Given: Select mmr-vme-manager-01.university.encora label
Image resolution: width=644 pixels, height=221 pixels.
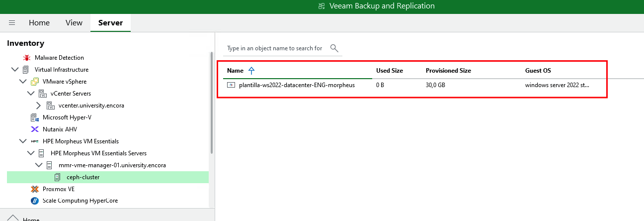Looking at the screenshot, I should pyautogui.click(x=112, y=165).
